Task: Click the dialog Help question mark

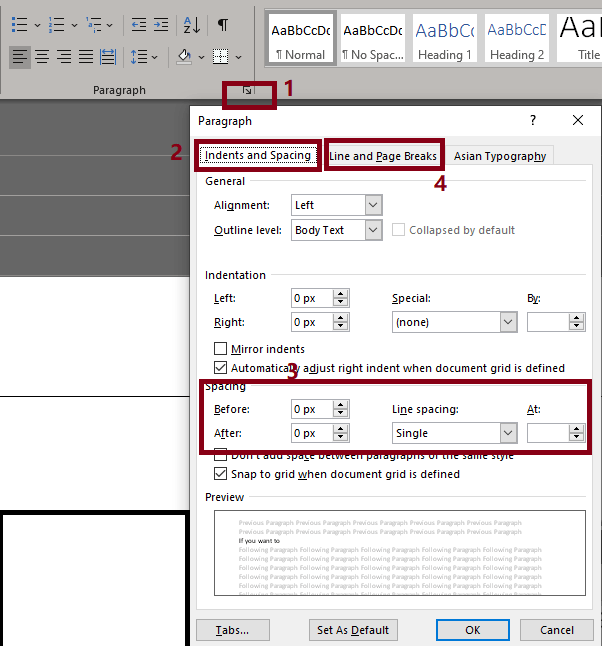Action: pos(533,120)
